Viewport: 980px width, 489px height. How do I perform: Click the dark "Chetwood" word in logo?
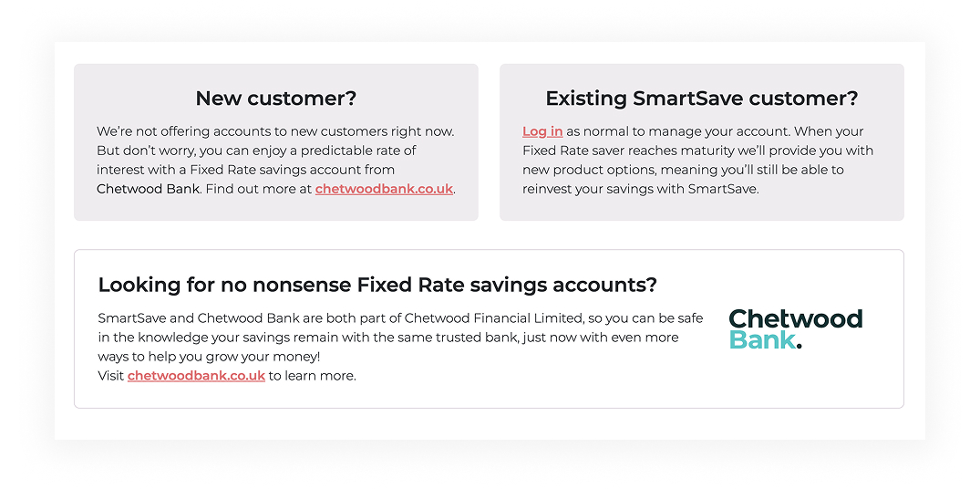(x=795, y=318)
